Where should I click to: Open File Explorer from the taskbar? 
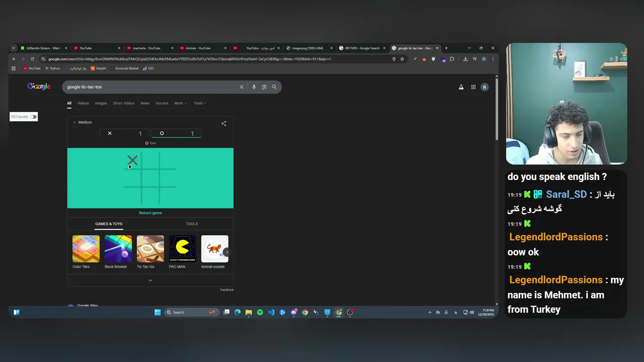249,312
